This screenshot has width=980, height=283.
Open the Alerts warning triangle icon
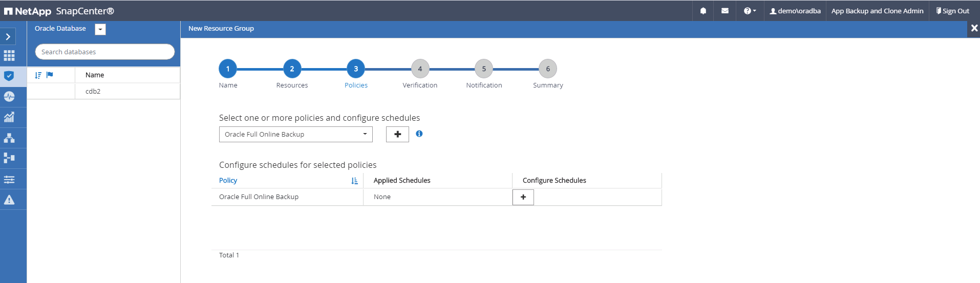(x=9, y=200)
